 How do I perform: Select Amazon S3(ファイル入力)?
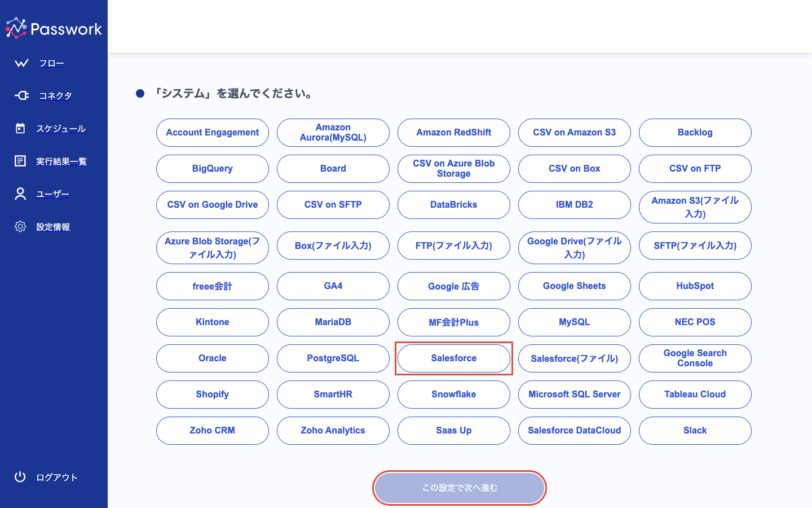click(695, 207)
